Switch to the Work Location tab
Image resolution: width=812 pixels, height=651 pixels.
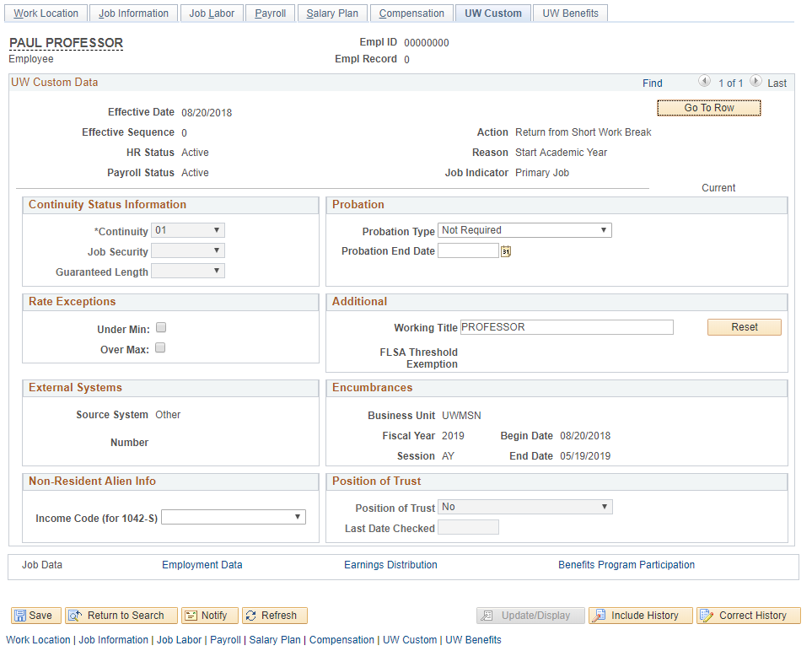(46, 13)
